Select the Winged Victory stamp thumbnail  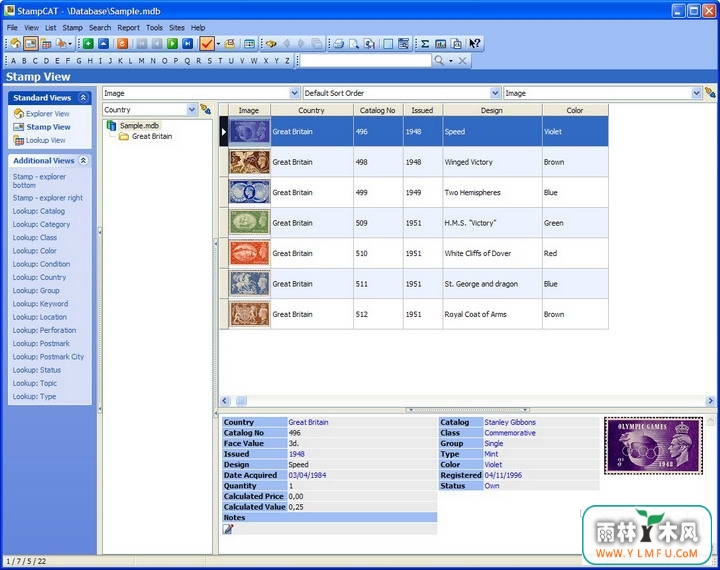(x=249, y=162)
